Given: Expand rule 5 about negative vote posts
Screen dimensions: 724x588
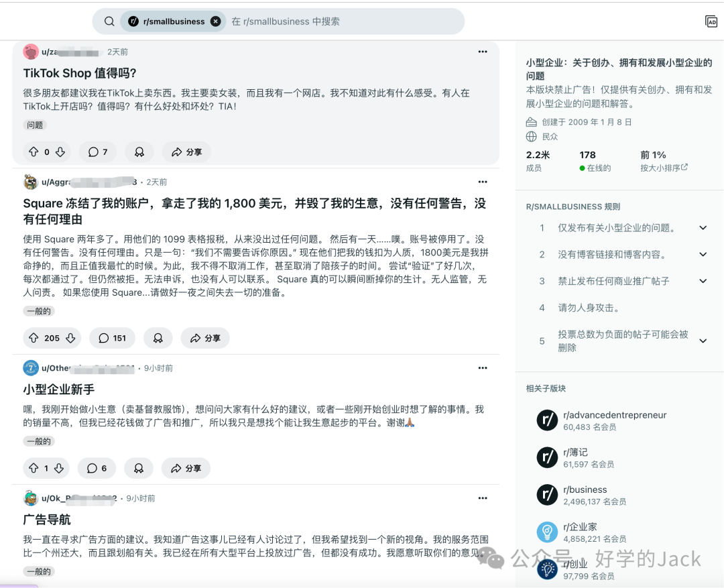Looking at the screenshot, I should (703, 341).
